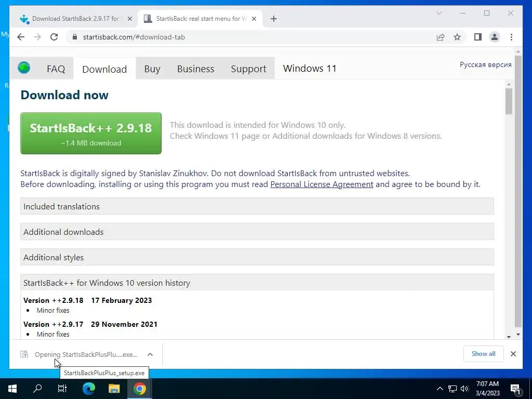Click inner page scrollbar thumb
The image size is (532, 399).
pyautogui.click(x=508, y=101)
